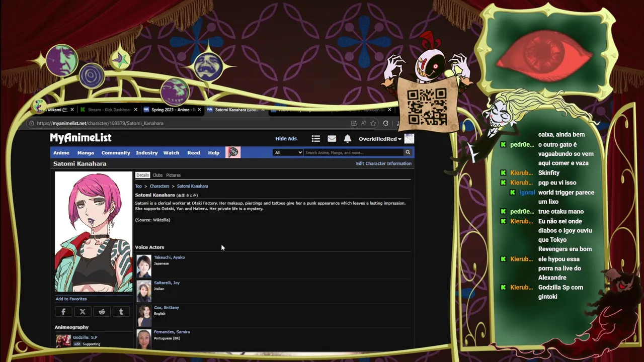Close the Mikami browser tab
This screenshot has height=362, width=644.
pos(72,110)
